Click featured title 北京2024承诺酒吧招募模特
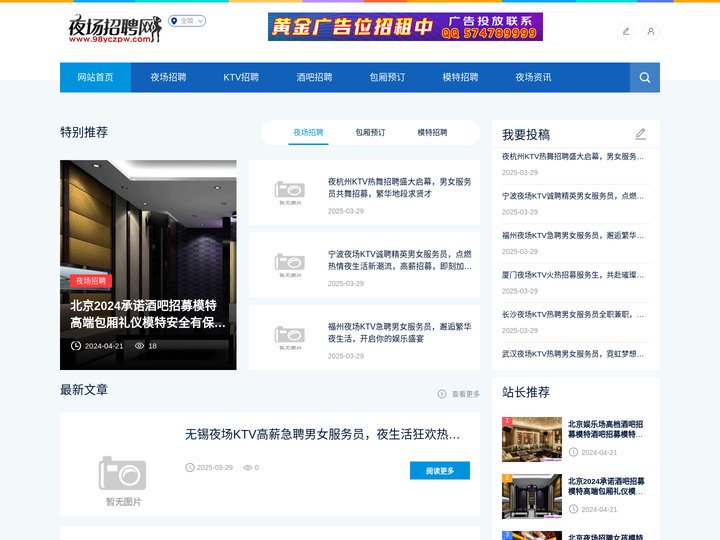The width and height of the screenshot is (720, 540). point(148,314)
